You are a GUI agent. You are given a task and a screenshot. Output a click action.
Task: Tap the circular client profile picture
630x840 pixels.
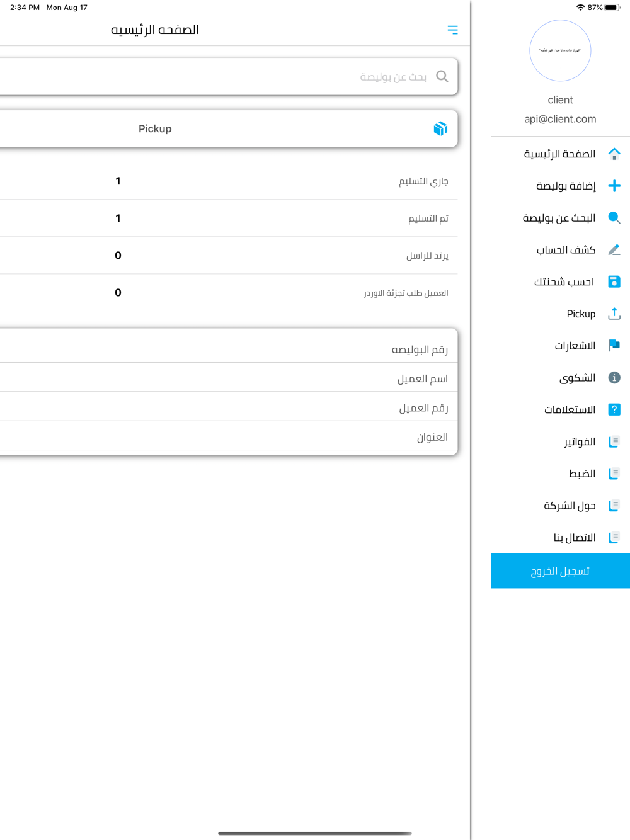(560, 50)
